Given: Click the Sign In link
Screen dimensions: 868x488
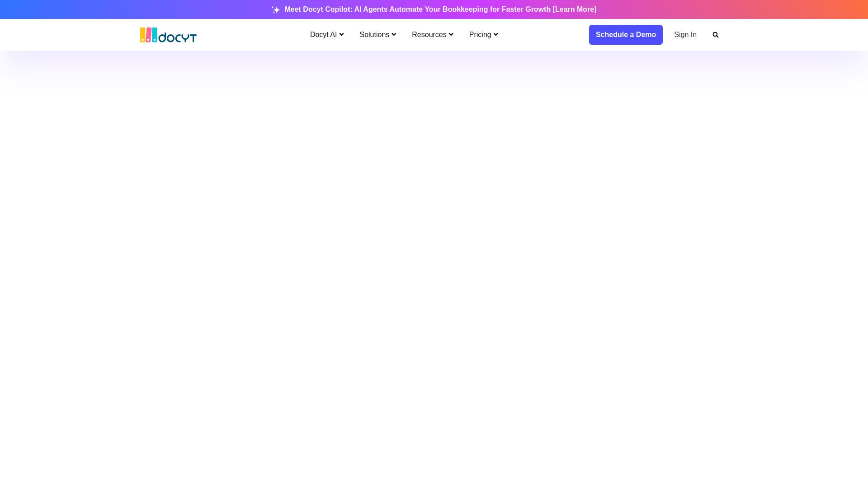Looking at the screenshot, I should [x=685, y=35].
